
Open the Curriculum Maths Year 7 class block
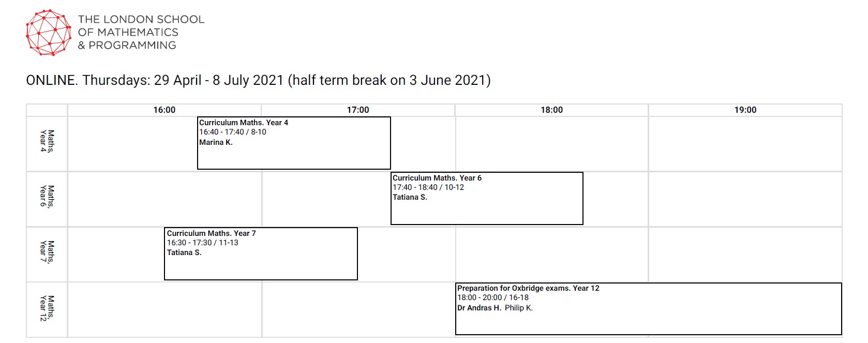point(261,253)
